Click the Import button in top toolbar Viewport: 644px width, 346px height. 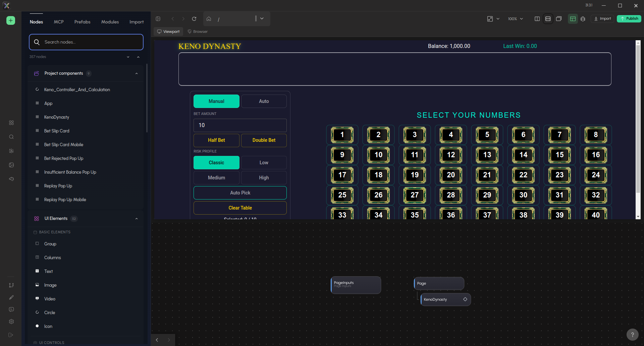click(x=602, y=19)
